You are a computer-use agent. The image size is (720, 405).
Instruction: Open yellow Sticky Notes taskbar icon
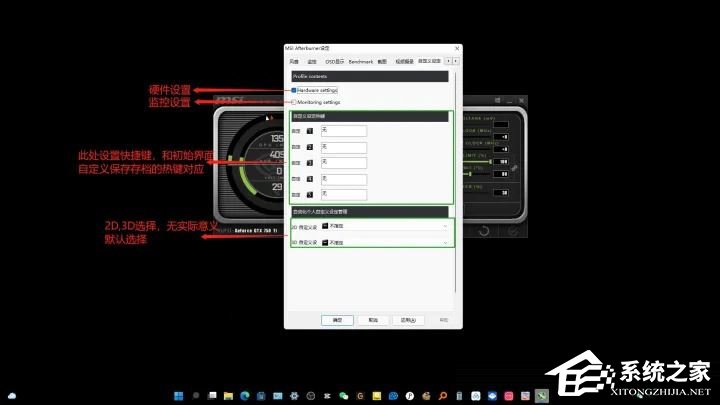(377, 396)
